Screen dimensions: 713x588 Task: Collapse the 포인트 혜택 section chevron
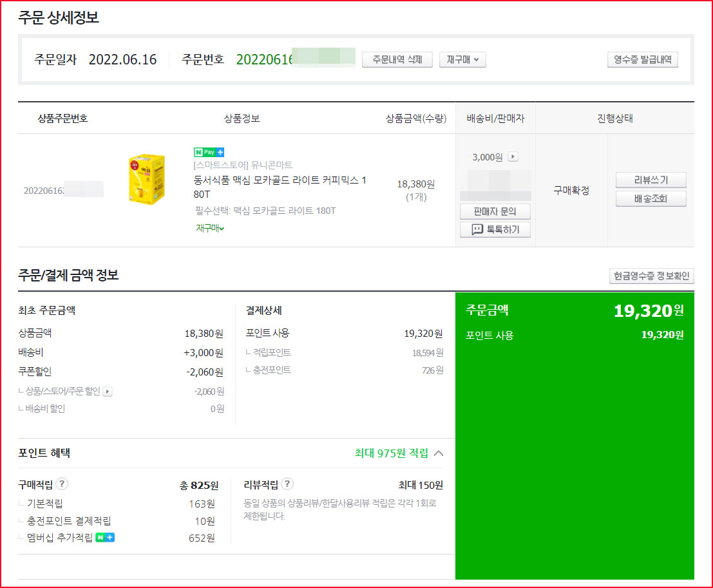pos(439,453)
